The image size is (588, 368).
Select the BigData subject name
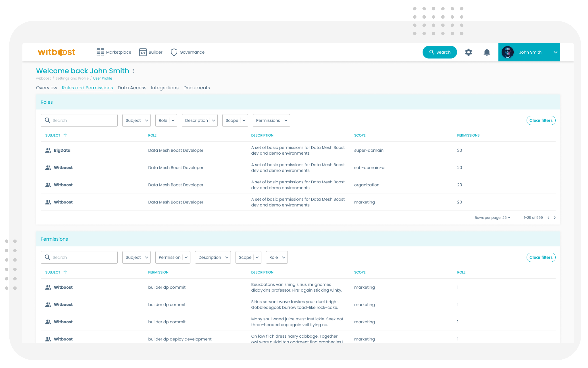click(62, 150)
